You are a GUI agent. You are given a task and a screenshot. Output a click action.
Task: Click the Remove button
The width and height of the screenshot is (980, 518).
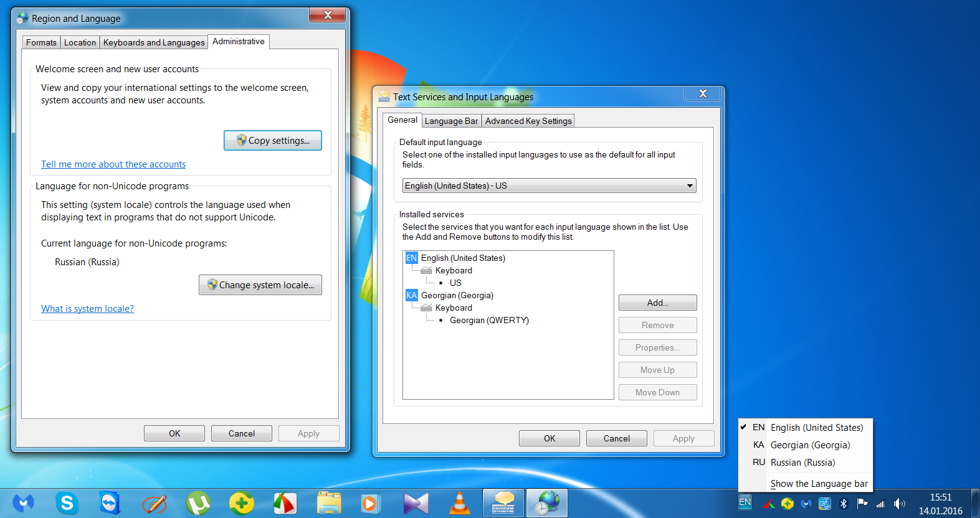[x=658, y=325]
